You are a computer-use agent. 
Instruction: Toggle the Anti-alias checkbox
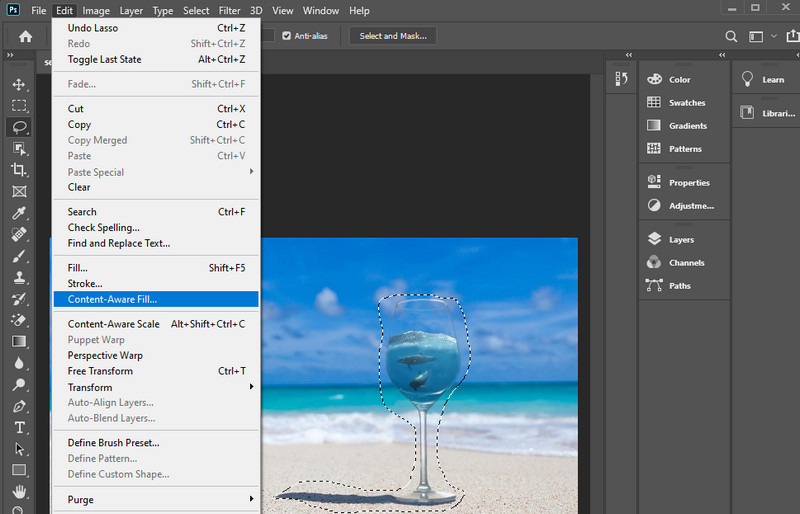(287, 36)
